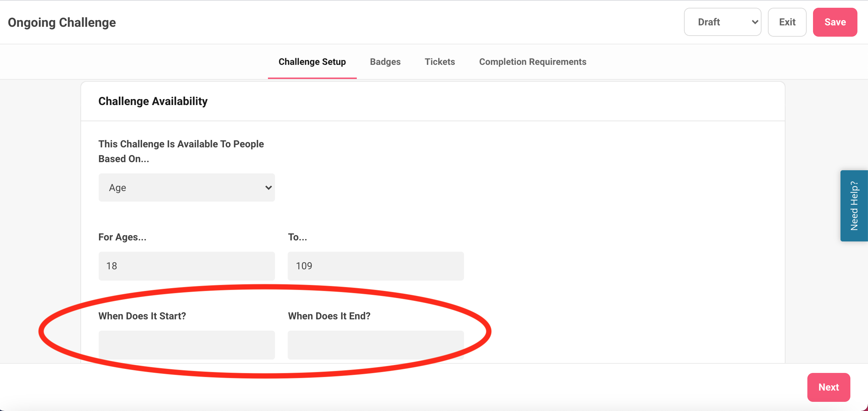Click the Challenge Availability heading
Image resolution: width=868 pixels, height=411 pixels.
[x=153, y=101]
